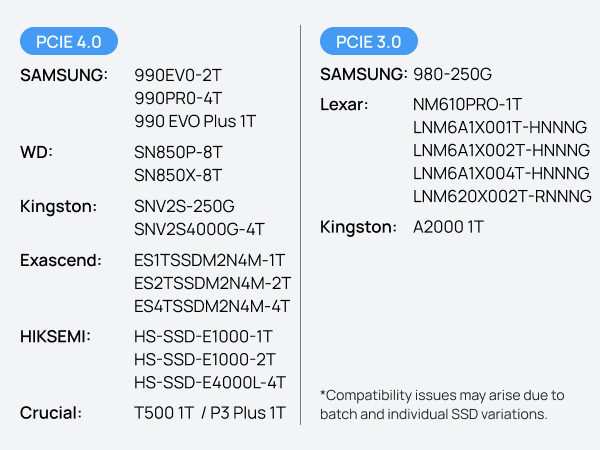Image resolution: width=600 pixels, height=450 pixels.
Task: Click the NM610PRO-1T Lexar model
Action: pyautogui.click(x=467, y=104)
